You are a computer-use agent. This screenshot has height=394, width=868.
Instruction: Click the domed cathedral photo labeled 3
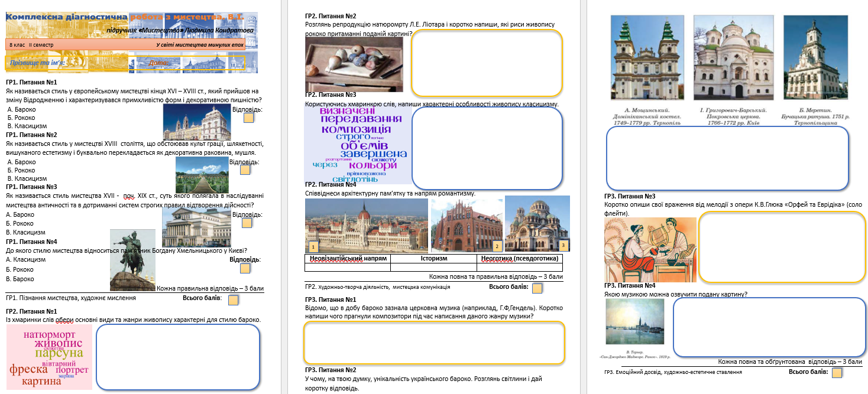pyautogui.click(x=537, y=224)
